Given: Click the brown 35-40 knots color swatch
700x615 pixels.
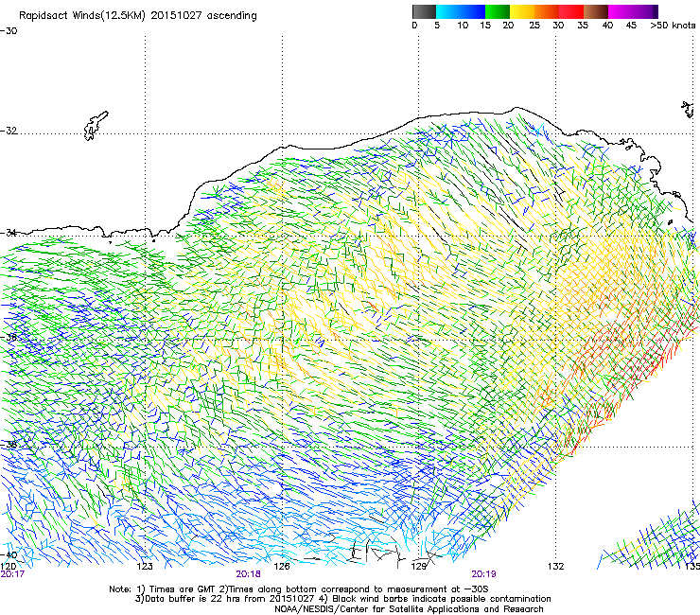Looking at the screenshot, I should pyautogui.click(x=596, y=11).
